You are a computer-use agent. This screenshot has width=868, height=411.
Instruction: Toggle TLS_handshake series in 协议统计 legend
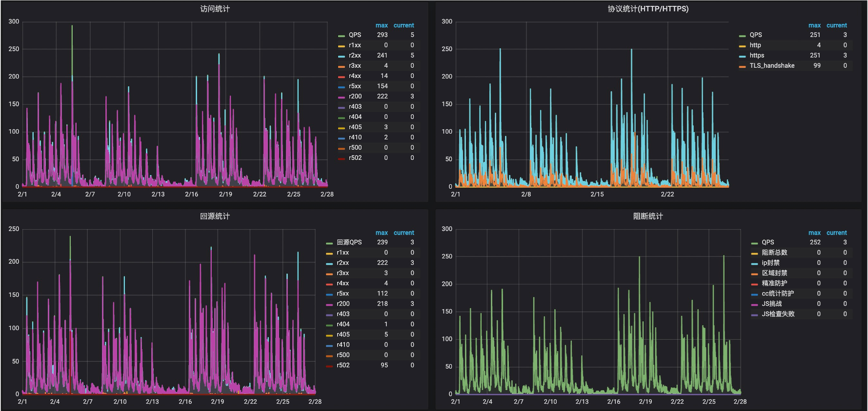772,66
